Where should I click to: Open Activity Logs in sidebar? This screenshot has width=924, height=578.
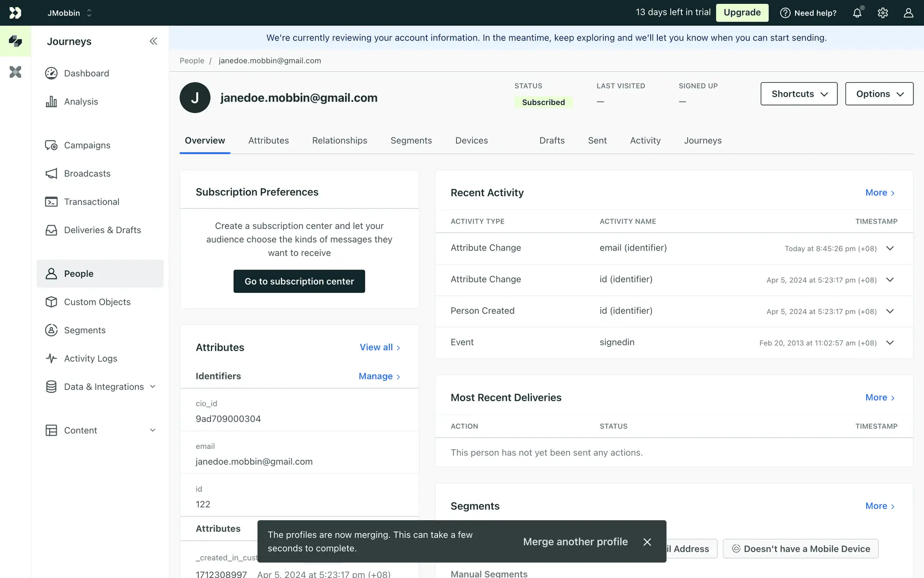90,358
